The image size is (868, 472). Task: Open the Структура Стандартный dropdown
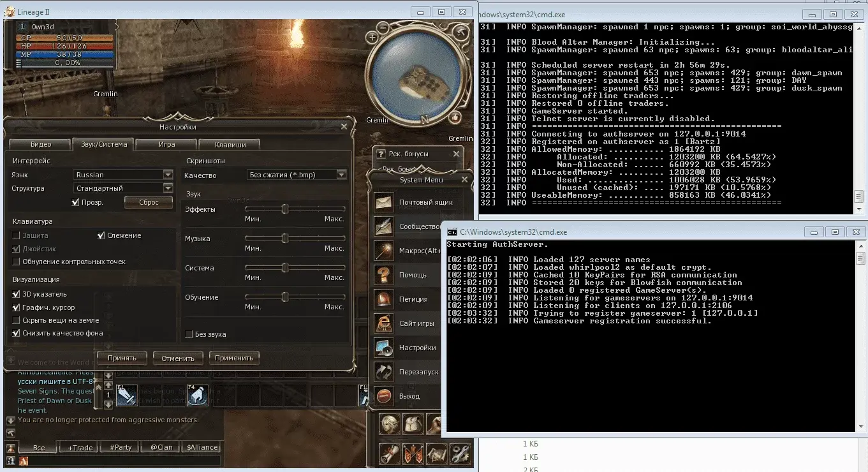click(124, 188)
